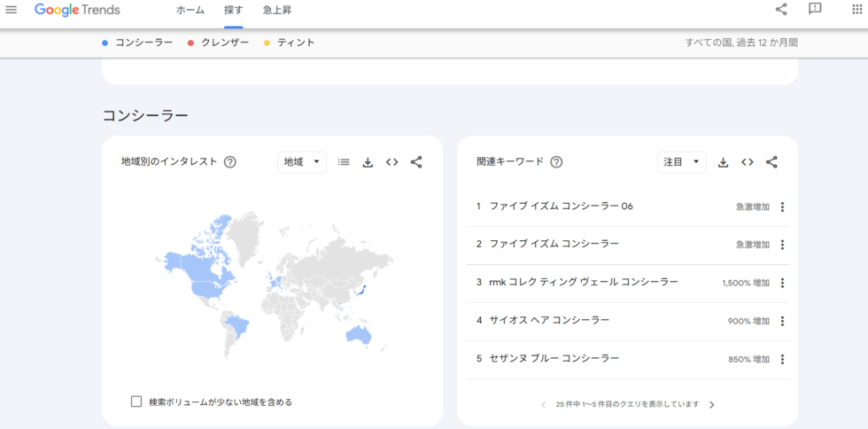Open the 注目 sort dropdown
The width and height of the screenshot is (868, 429).
[x=681, y=162]
